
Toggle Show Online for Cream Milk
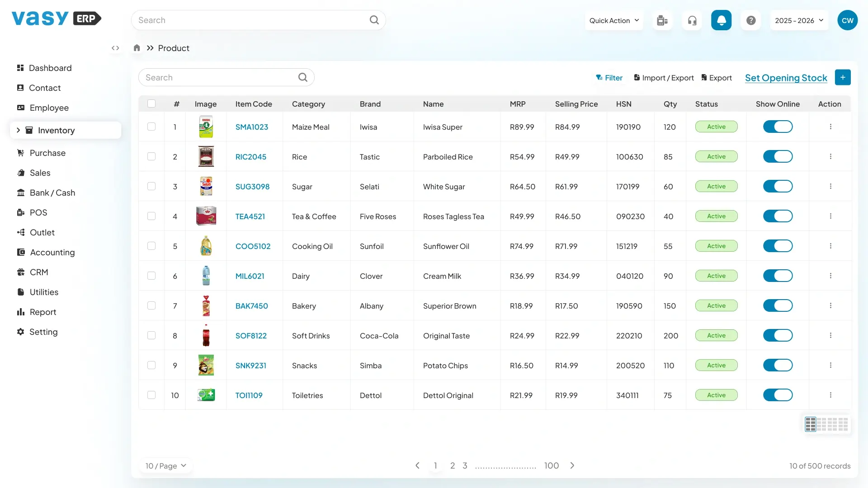click(778, 276)
